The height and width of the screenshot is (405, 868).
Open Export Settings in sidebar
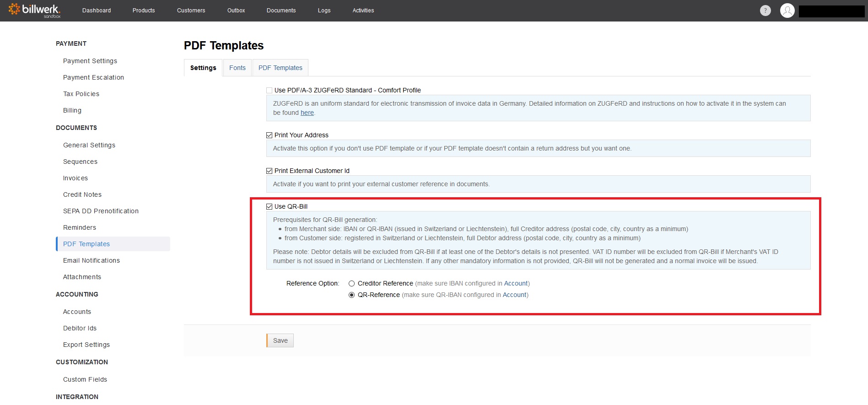click(x=86, y=345)
